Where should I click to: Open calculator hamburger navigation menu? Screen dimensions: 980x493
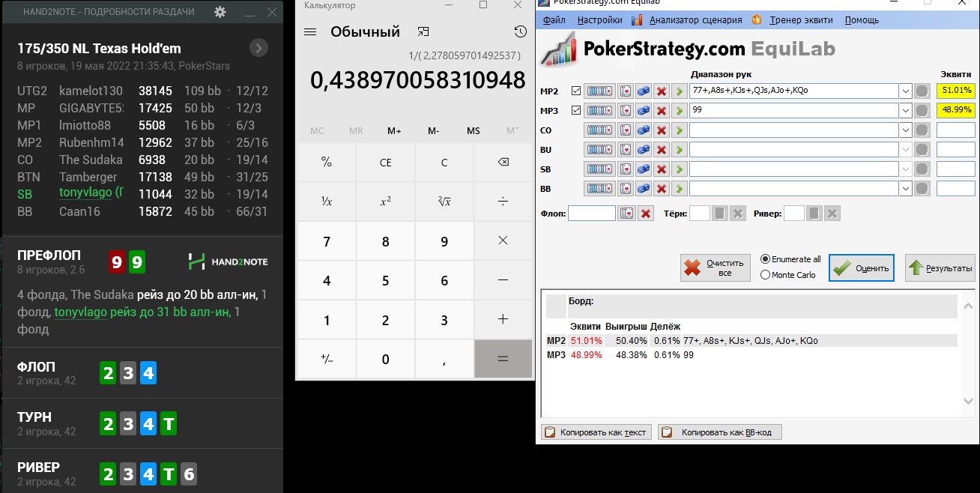tap(310, 32)
